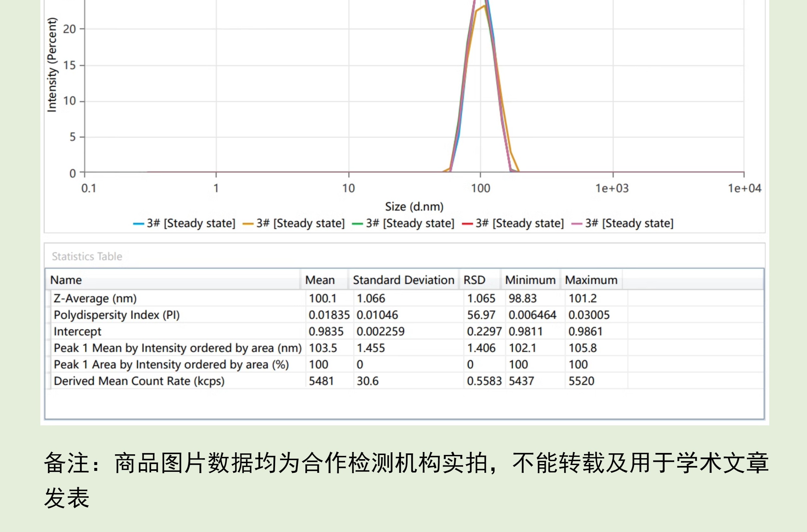Click the Z-Average mean value 100.1

[x=322, y=298]
